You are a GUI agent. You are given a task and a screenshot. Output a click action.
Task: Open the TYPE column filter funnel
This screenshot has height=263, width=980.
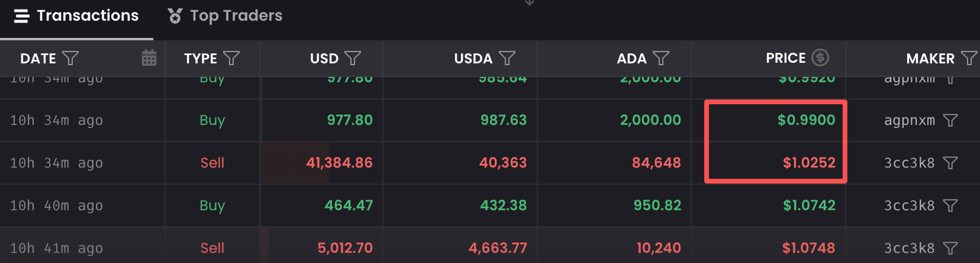tap(231, 58)
